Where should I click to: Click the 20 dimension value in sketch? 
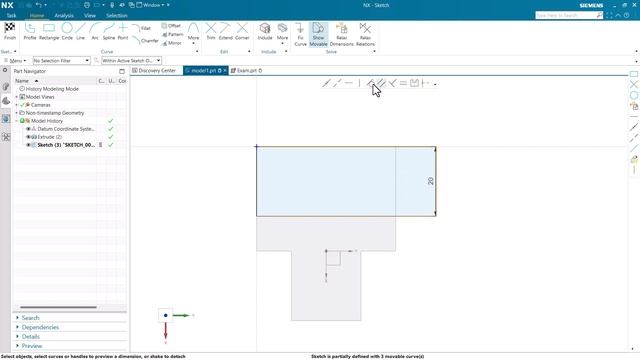coord(431,181)
